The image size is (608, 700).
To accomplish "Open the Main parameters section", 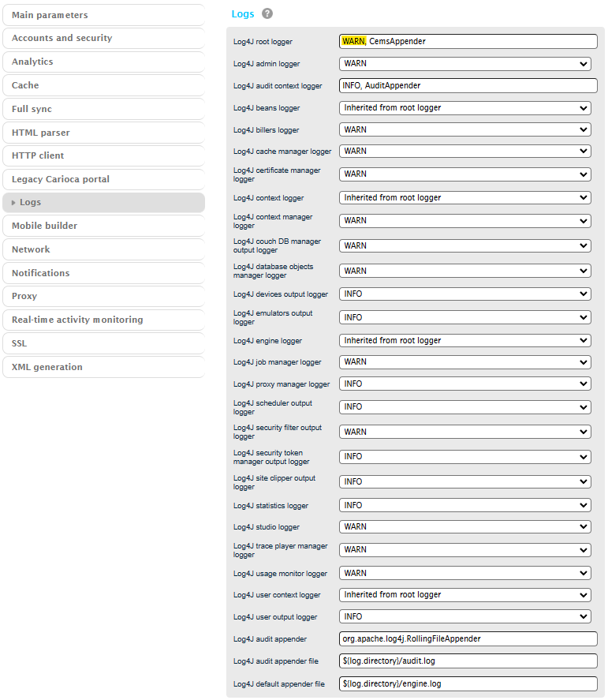I will pos(103,15).
